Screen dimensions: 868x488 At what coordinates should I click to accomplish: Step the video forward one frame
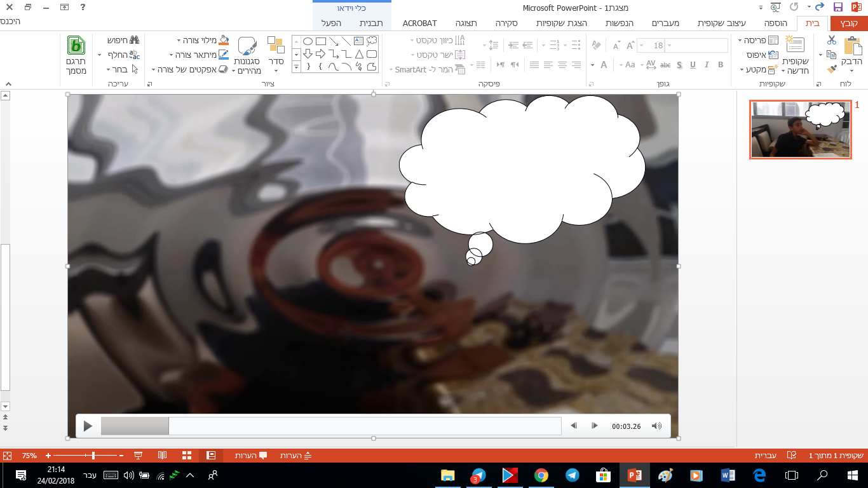point(594,426)
